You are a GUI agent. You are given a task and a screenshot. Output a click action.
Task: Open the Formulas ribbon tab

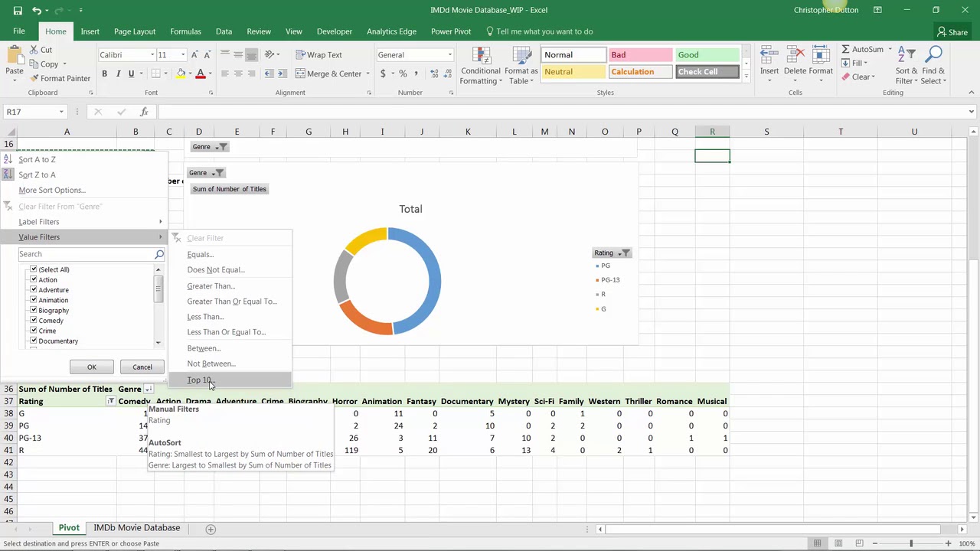point(185,31)
